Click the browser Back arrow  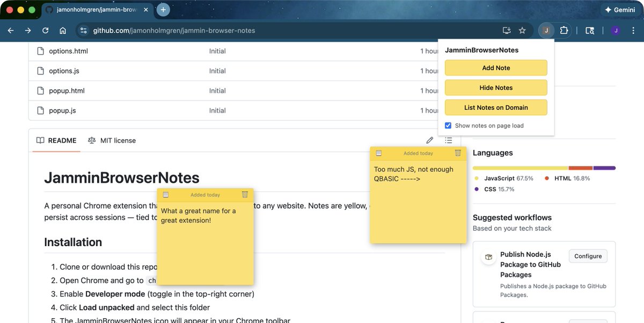[11, 31]
